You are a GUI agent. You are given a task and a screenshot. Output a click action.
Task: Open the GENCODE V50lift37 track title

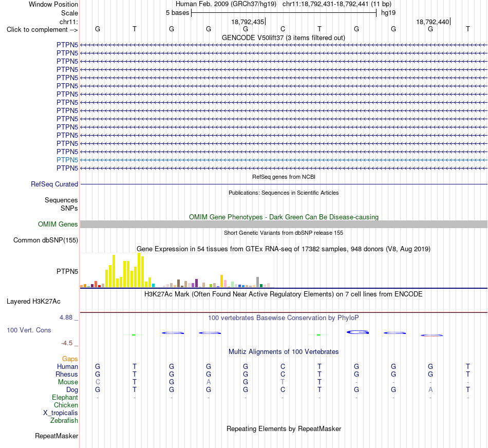tap(283, 38)
